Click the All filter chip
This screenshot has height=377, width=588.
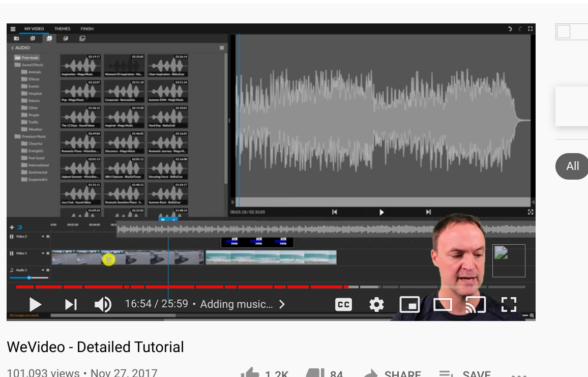572,166
